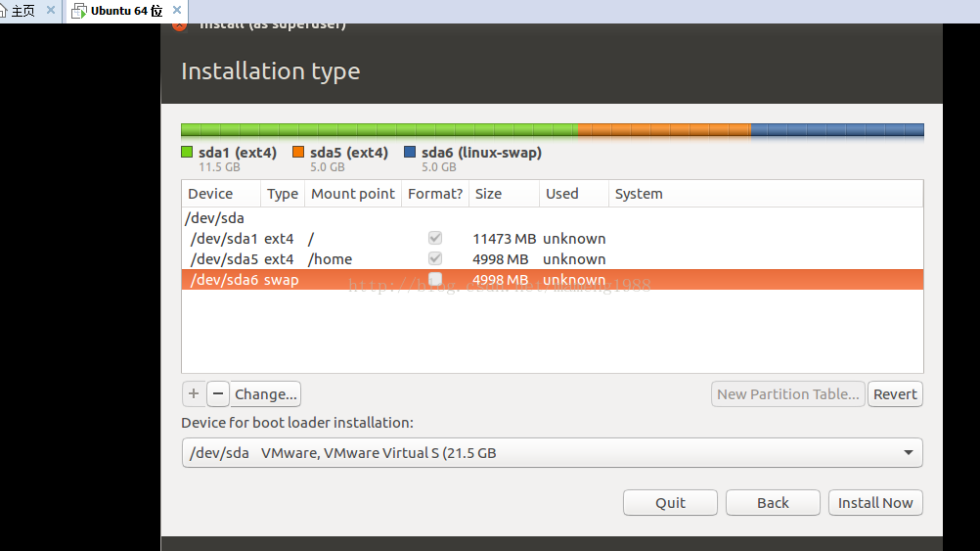
Task: Click the Quit button
Action: (670, 503)
